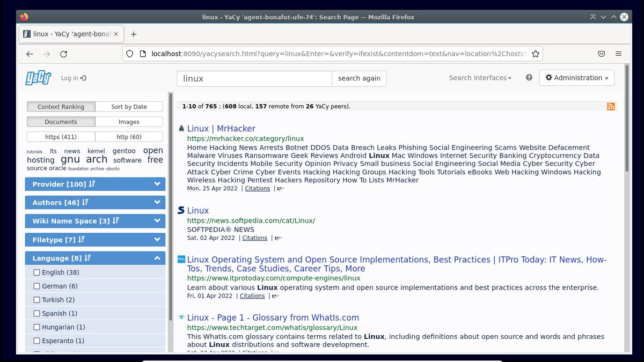
Task: Click the round help question mark icon
Action: pos(529,77)
